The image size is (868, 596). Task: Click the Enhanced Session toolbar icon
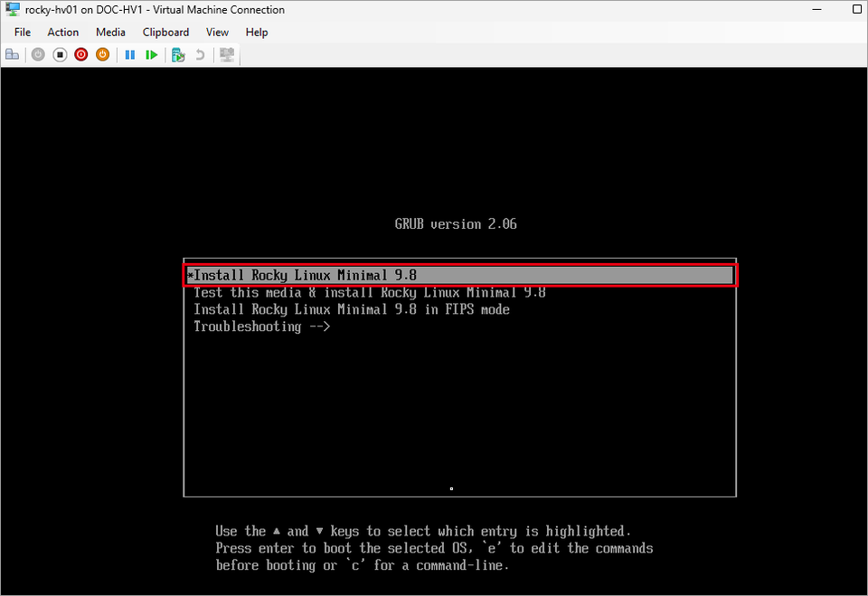pyautogui.click(x=227, y=54)
